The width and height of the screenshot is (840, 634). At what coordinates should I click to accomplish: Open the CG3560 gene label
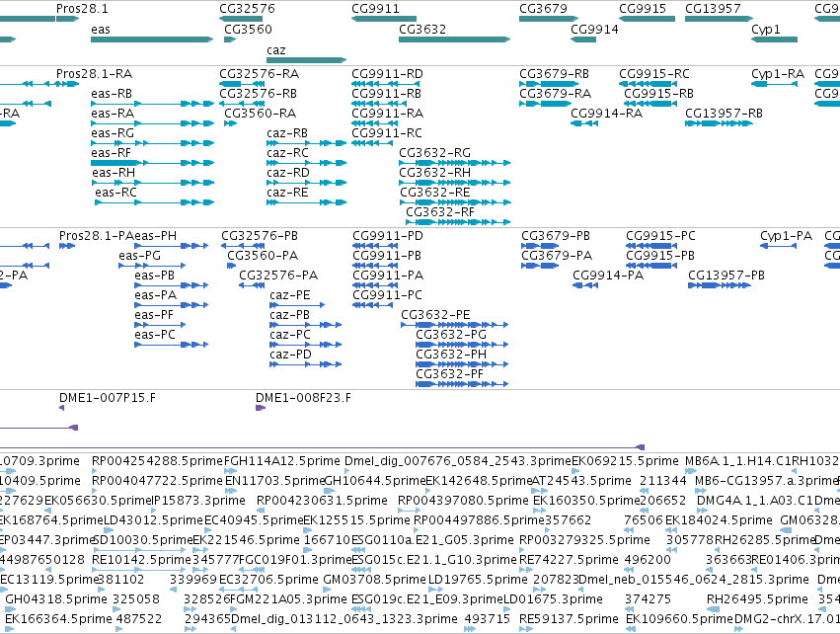248,30
